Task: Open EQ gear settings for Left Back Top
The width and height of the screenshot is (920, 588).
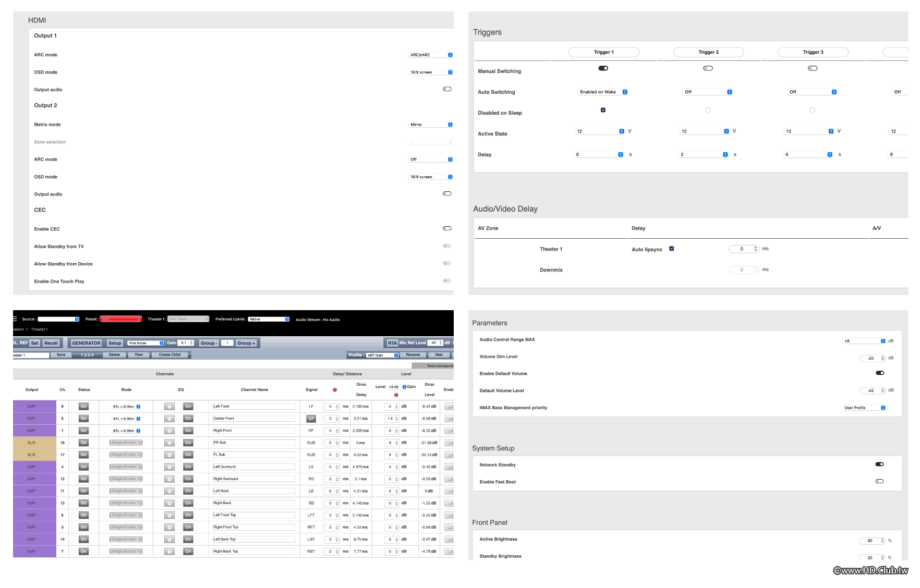Action: [x=169, y=540]
